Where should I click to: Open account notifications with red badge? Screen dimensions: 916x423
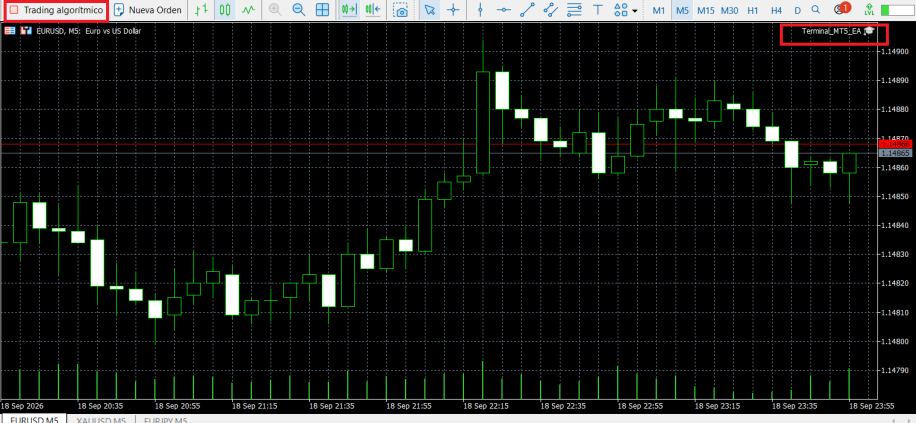(x=842, y=9)
